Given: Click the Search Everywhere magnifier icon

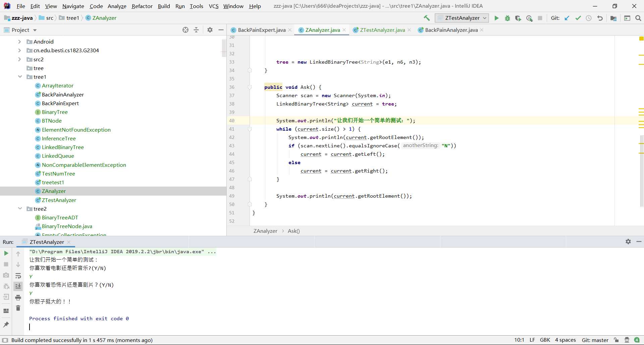Looking at the screenshot, I should 638,18.
